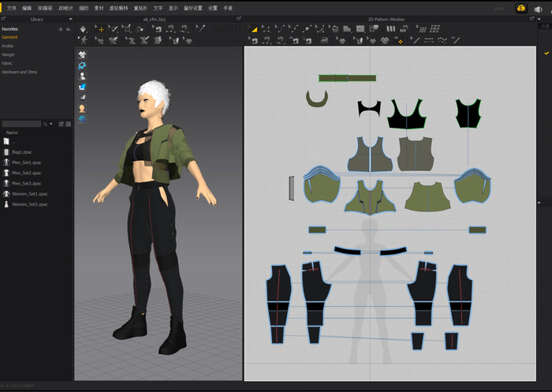The image size is (552, 392).
Task: Select Avatar in the Favorites list
Action: pos(8,46)
